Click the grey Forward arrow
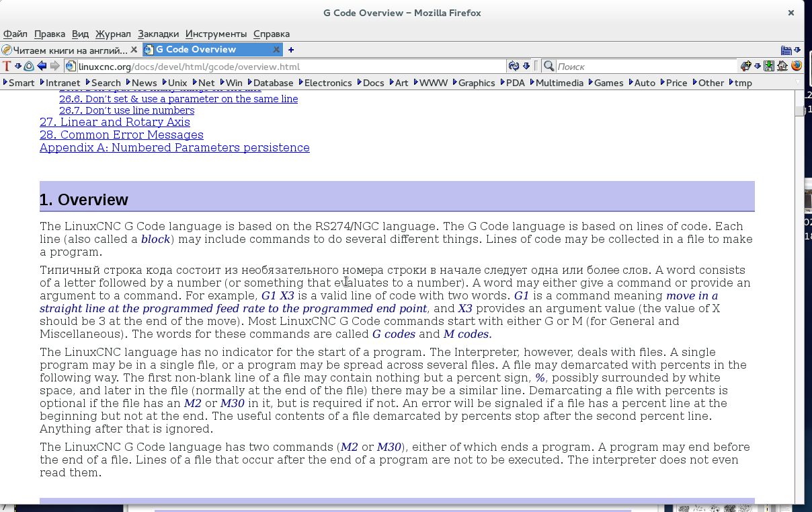This screenshot has width=812, height=512. pos(55,66)
